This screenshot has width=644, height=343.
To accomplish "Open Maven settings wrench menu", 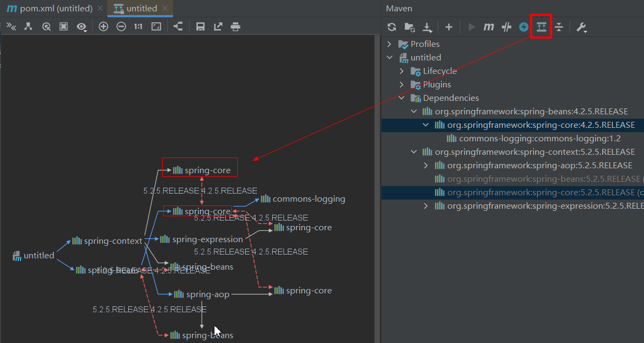I will (581, 27).
